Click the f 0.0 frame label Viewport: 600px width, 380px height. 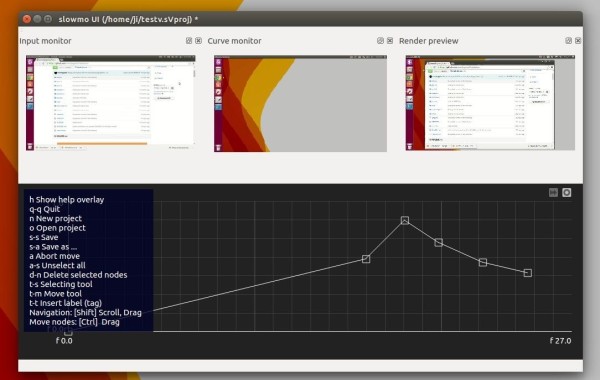[x=64, y=341]
